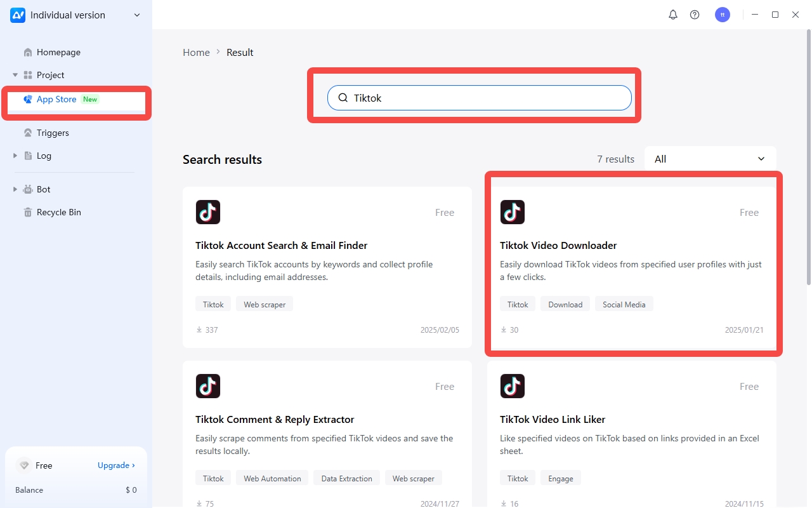Open TikTok Video Link Liker app
Viewport: 812px width, 508px height.
[x=632, y=434]
